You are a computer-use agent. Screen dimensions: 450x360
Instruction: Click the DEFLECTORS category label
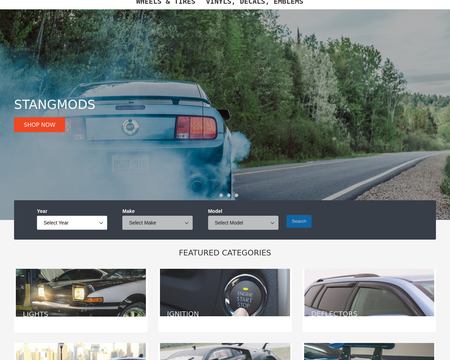tap(334, 314)
